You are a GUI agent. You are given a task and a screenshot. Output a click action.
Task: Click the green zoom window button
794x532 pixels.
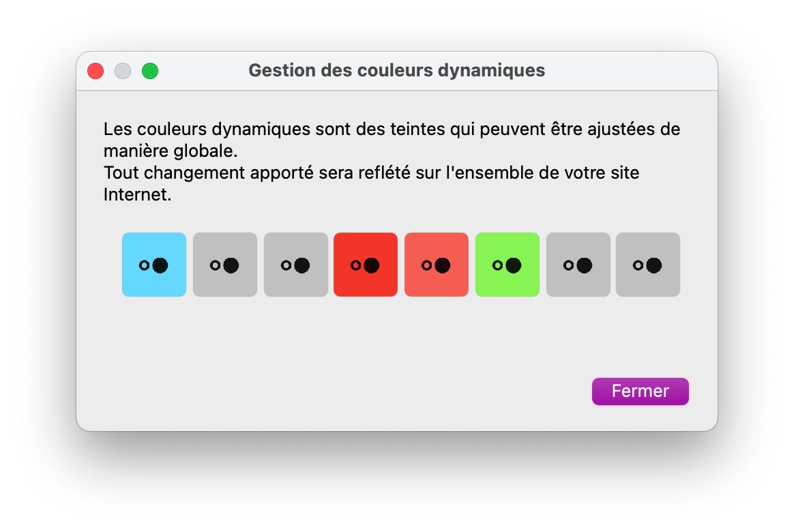click(x=150, y=71)
